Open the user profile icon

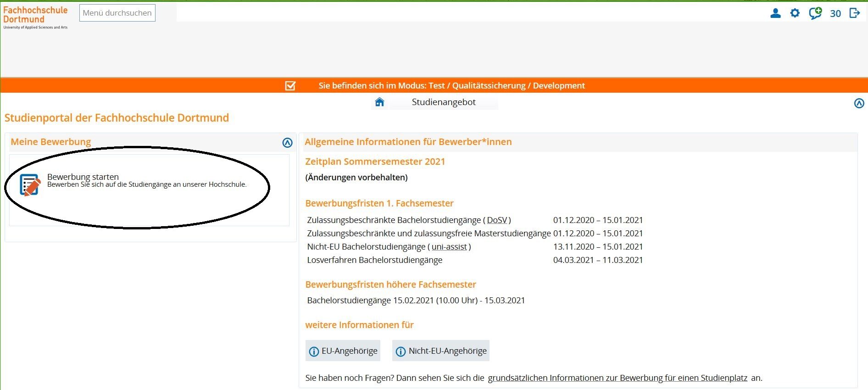coord(775,13)
